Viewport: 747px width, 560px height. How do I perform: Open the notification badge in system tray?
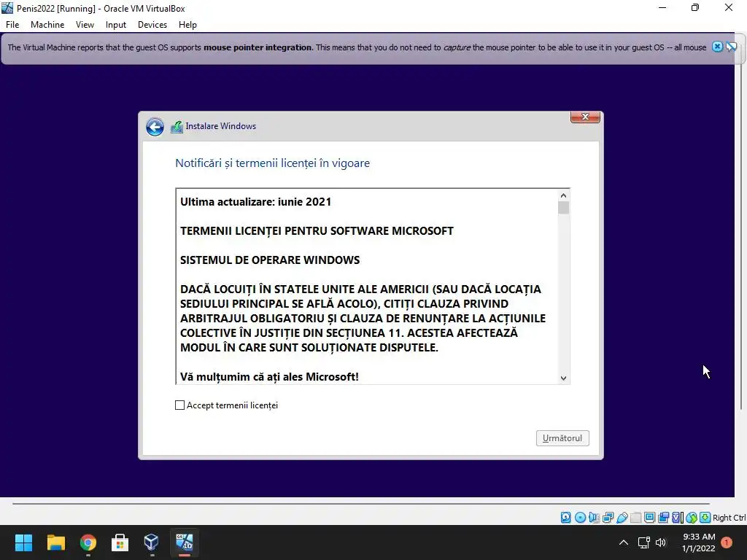pyautogui.click(x=727, y=542)
